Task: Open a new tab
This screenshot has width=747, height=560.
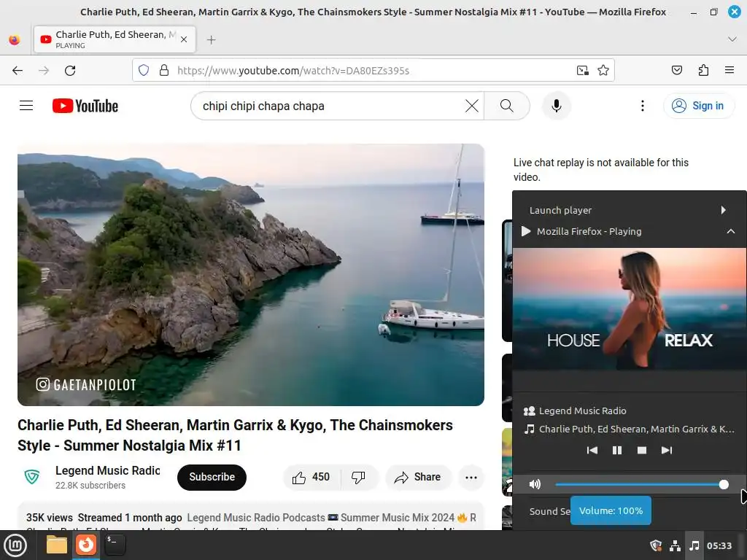Action: (212, 40)
